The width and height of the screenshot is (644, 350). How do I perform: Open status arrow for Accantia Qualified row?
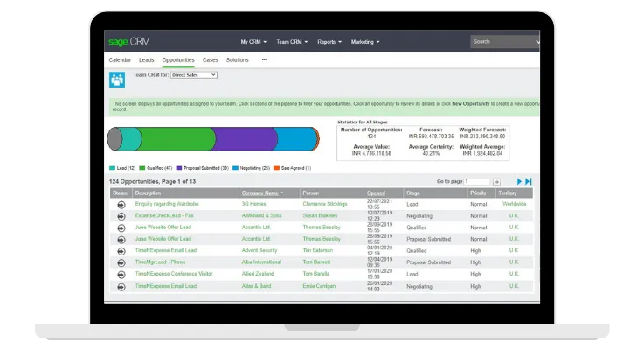click(121, 227)
